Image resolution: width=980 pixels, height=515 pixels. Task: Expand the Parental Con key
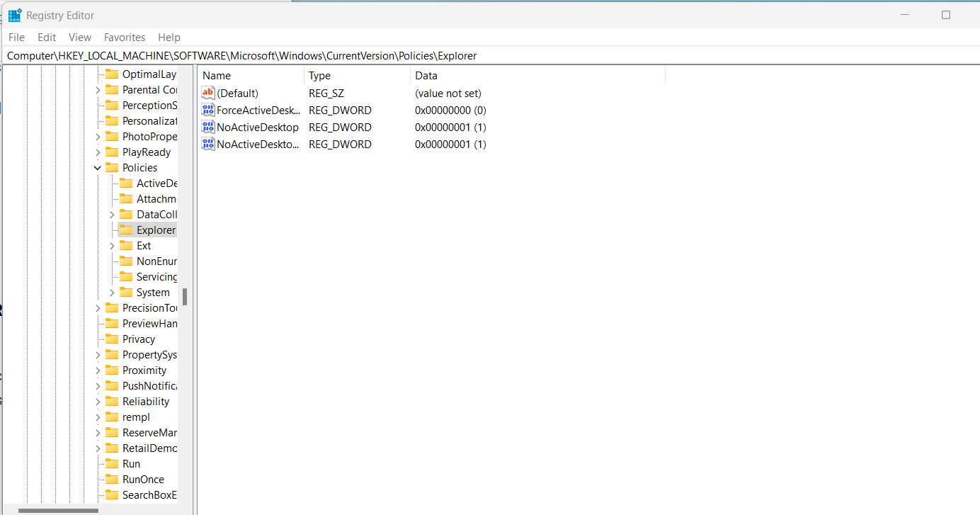click(98, 90)
